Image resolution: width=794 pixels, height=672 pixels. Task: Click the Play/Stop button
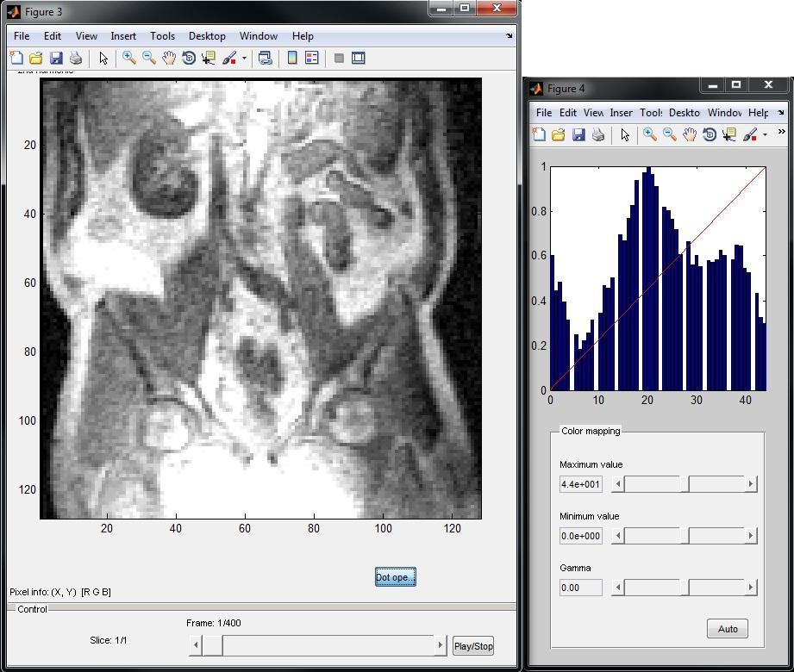point(473,646)
